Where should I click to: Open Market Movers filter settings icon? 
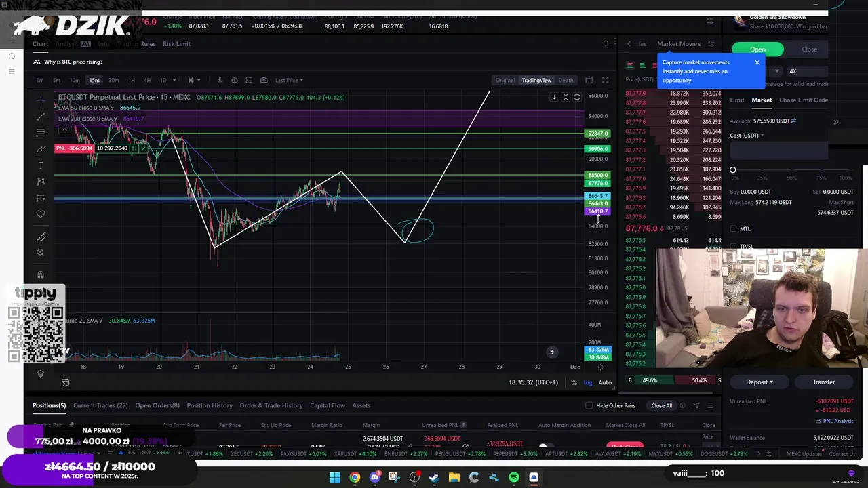click(x=711, y=43)
